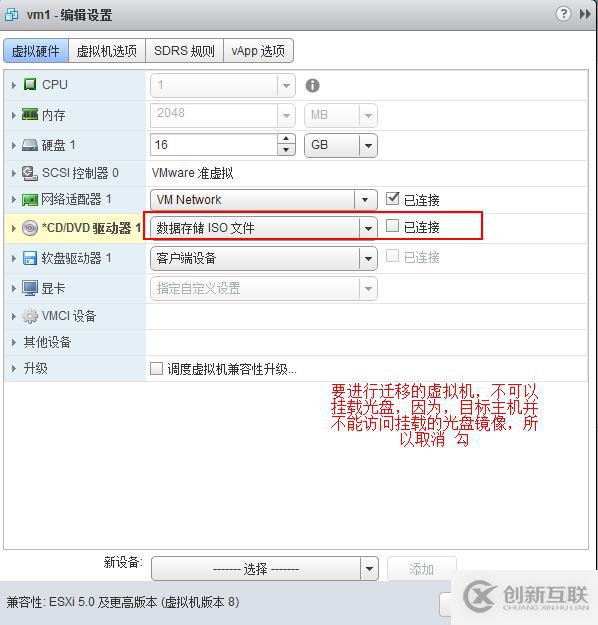
Task: Click the CPU info icon
Action: pyautogui.click(x=312, y=85)
